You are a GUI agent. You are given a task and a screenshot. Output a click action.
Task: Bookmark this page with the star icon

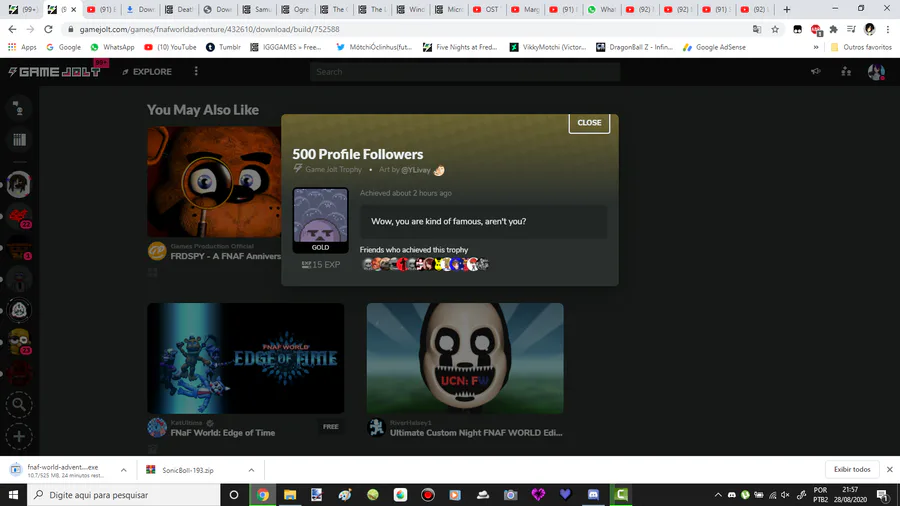775,29
